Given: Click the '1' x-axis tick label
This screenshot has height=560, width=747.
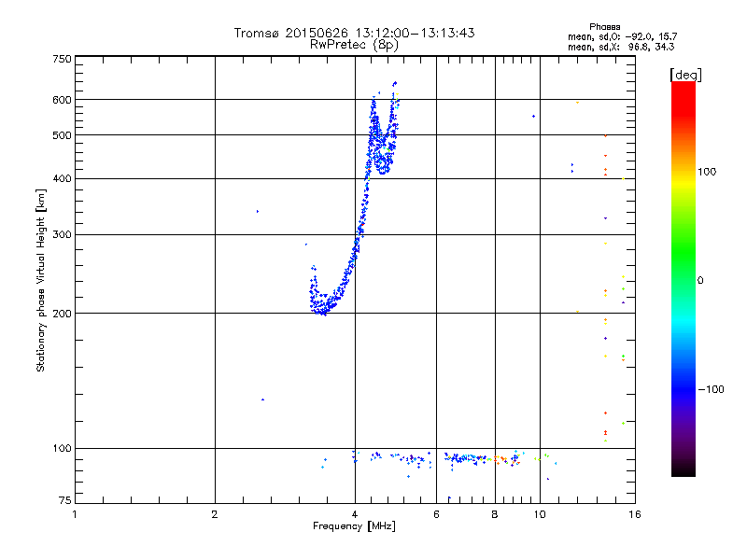Looking at the screenshot, I should click(x=75, y=514).
